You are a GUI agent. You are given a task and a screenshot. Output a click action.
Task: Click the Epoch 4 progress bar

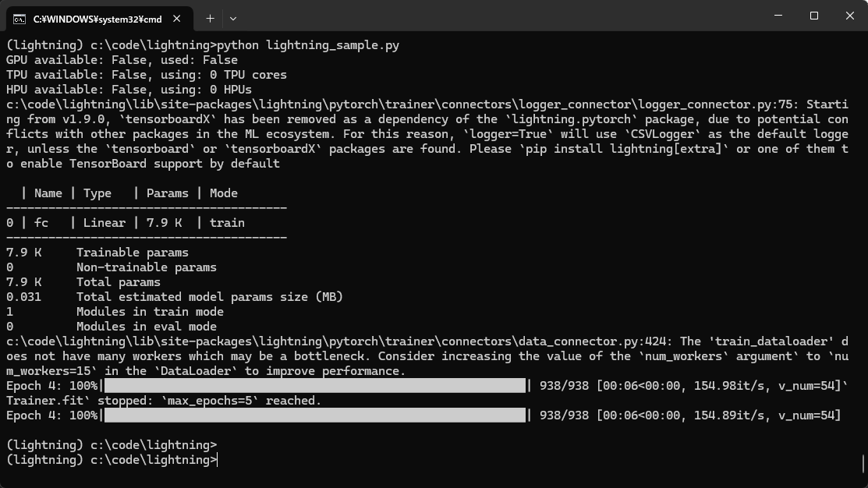pyautogui.click(x=312, y=385)
